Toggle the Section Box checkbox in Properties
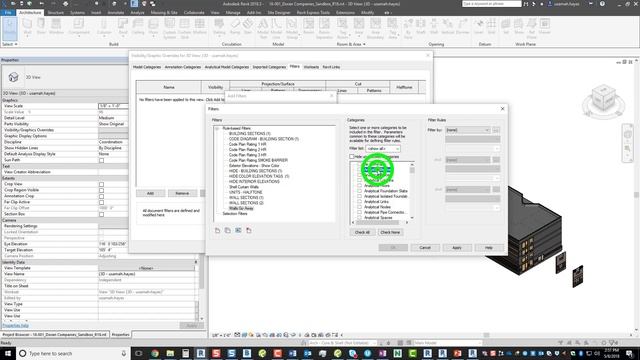640x360 pixels. 101,214
